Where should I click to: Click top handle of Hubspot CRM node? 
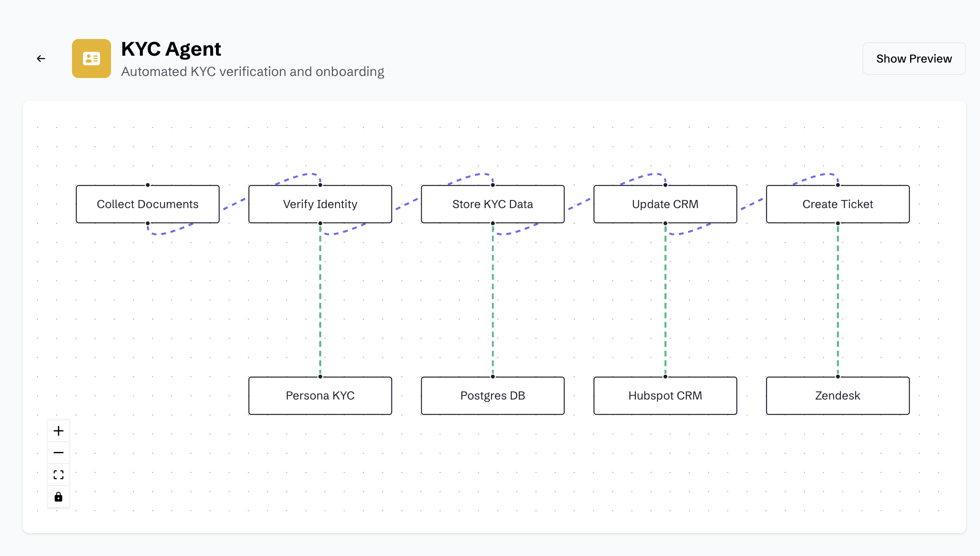[x=665, y=377]
